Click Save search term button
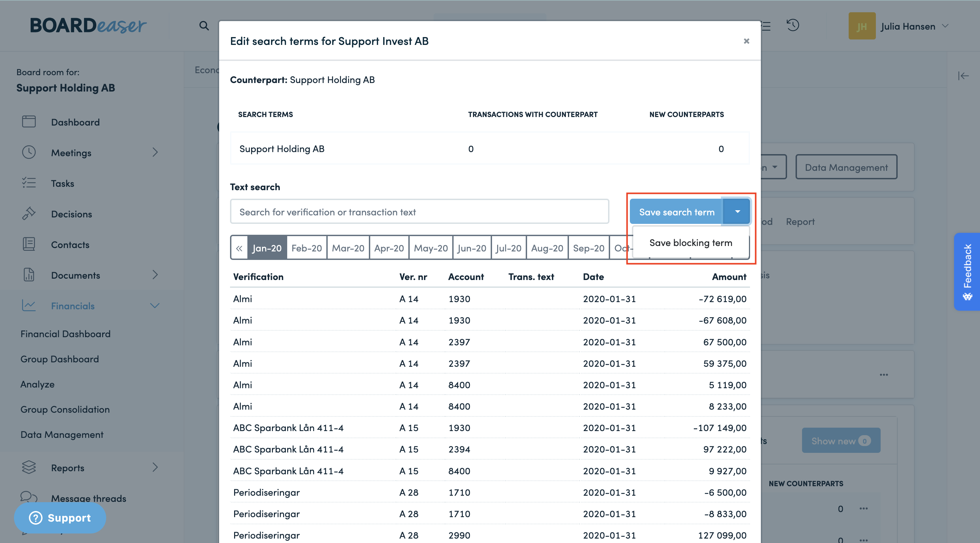This screenshot has height=543, width=980. pos(676,212)
